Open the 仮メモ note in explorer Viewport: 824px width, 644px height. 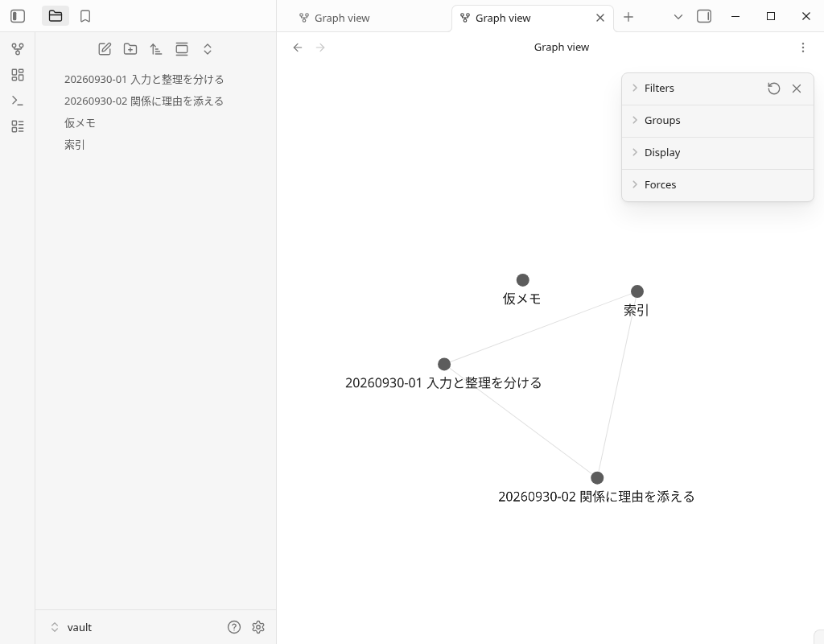point(80,123)
